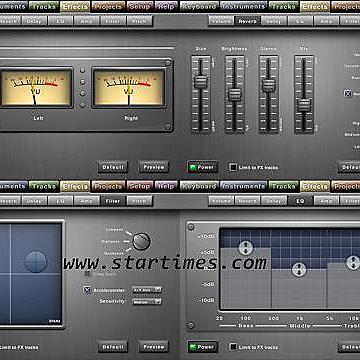Select the Bass EQ band handle

(246, 247)
